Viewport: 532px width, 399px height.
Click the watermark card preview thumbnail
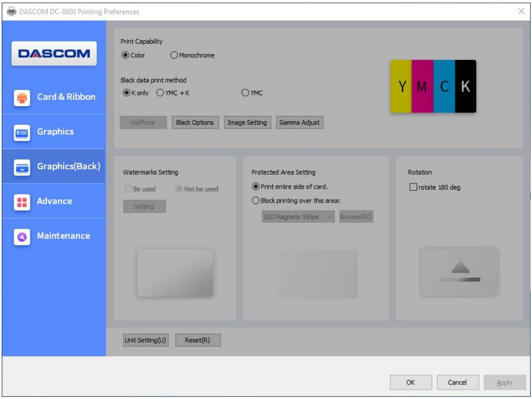click(175, 273)
